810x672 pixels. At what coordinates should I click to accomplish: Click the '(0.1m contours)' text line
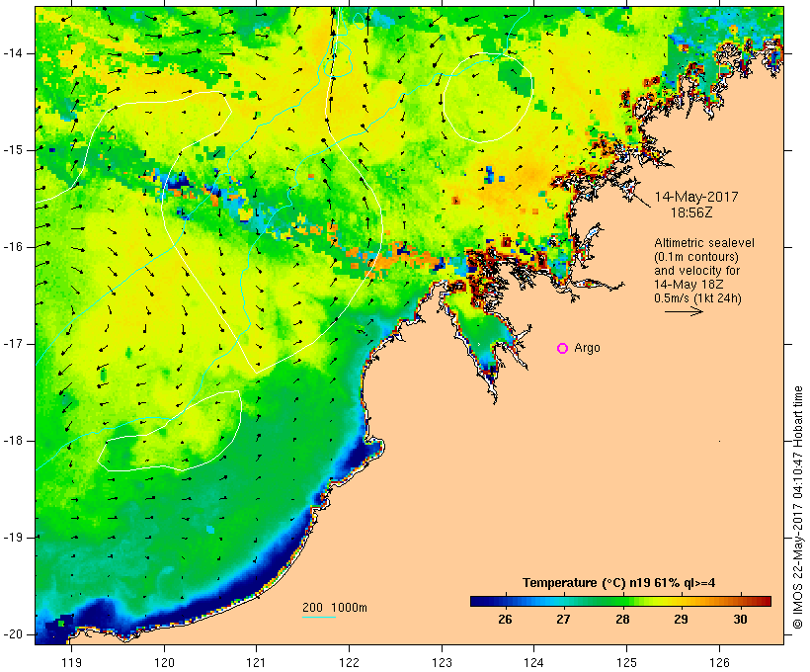[x=696, y=257]
